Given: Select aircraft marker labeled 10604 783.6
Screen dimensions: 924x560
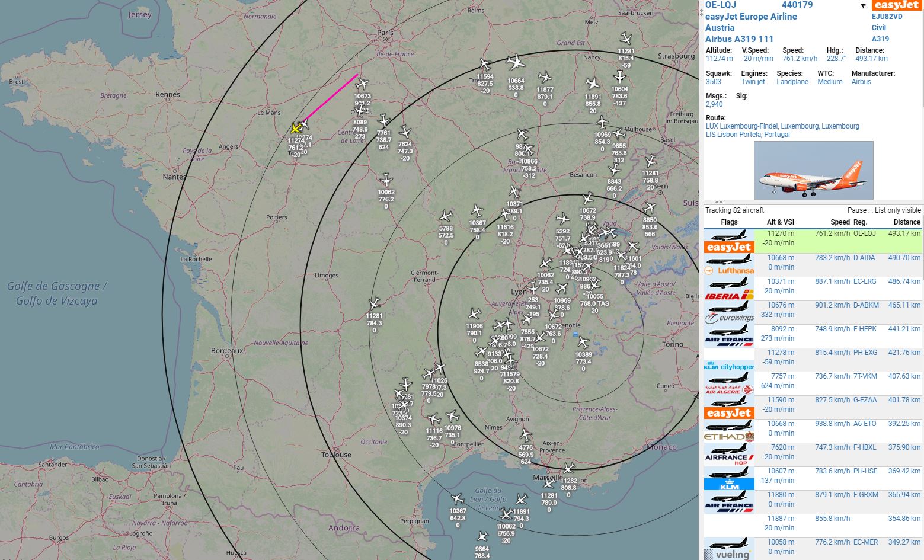Looking at the screenshot, I should click(619, 77).
